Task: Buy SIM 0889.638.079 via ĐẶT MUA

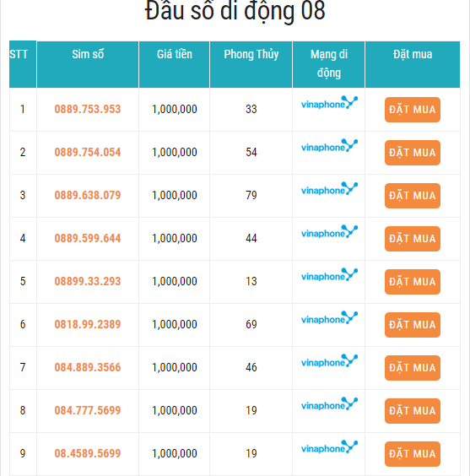Action: point(413,196)
